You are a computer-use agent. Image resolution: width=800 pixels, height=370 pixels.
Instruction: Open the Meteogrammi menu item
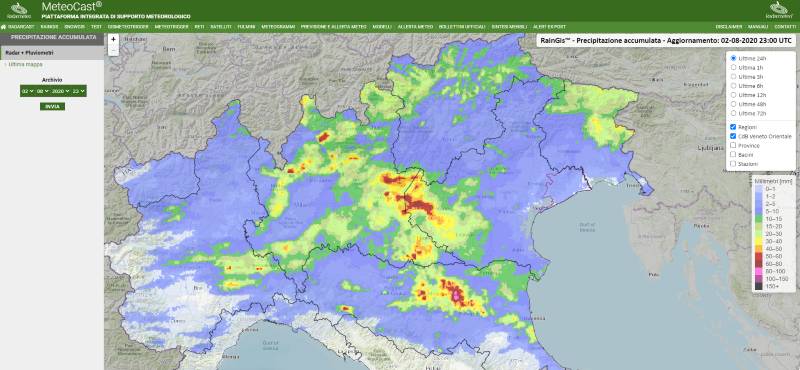(278, 27)
